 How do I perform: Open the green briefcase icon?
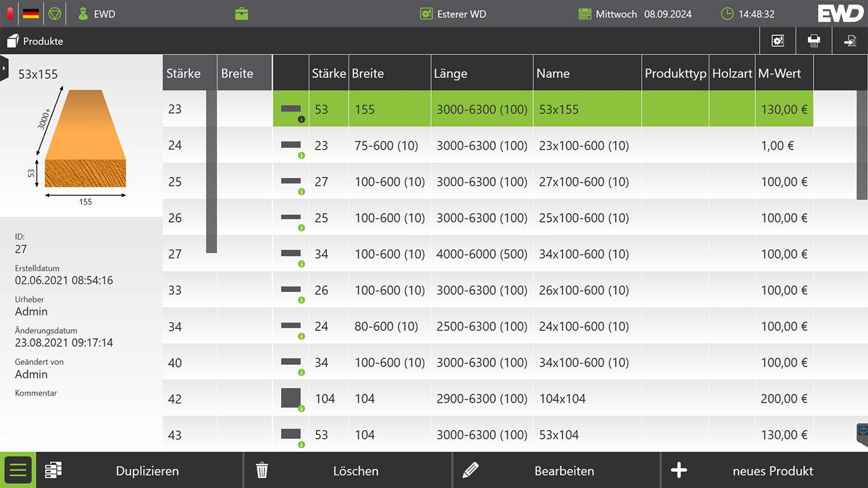pos(242,14)
